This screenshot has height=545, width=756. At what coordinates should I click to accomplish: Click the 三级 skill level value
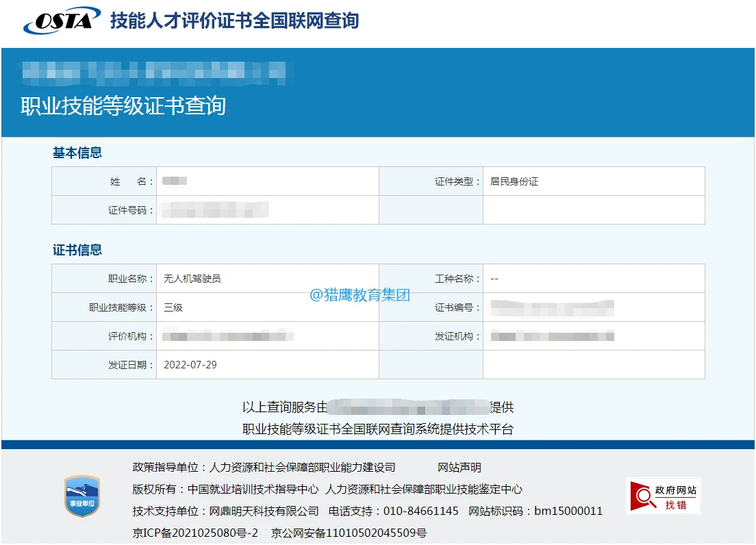173,307
